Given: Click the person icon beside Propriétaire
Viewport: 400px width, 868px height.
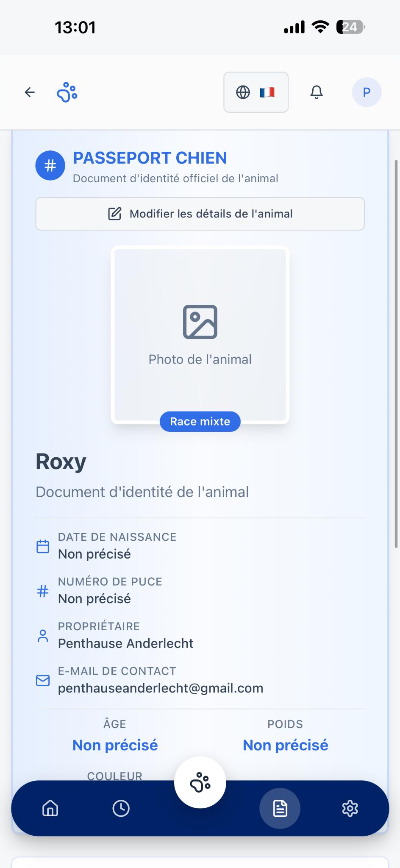Looking at the screenshot, I should tap(43, 636).
